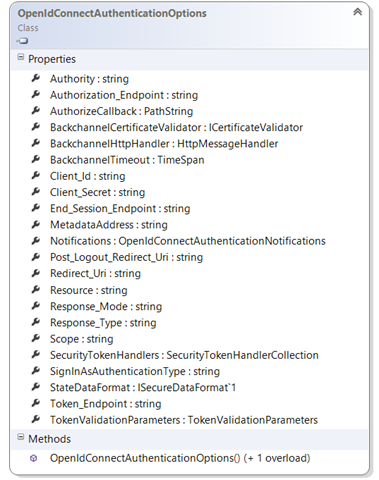Select the Redirect_Uri : string property
The height and width of the screenshot is (480, 379).
click(95, 273)
